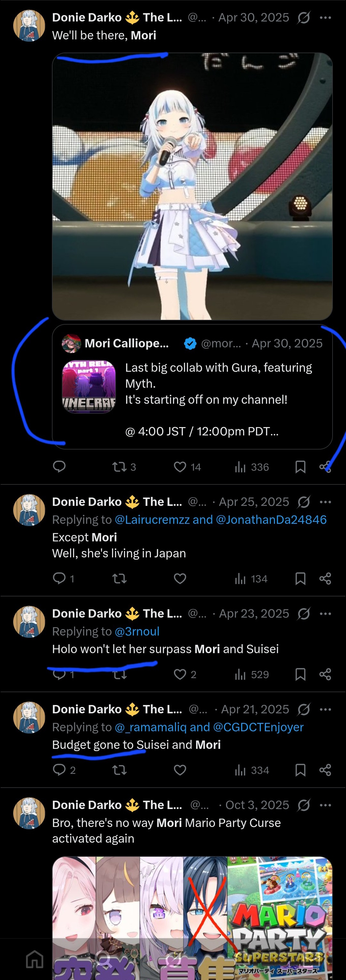Open more options on Apr 30 post
Viewport: 346px width, 980px height.
pos(325,18)
